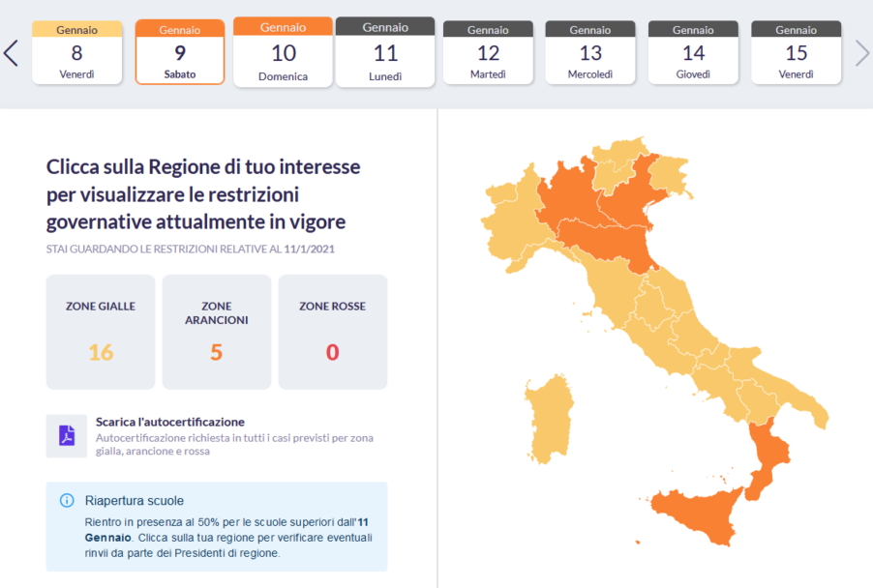Click the Zone Arancioni count box

[216, 332]
